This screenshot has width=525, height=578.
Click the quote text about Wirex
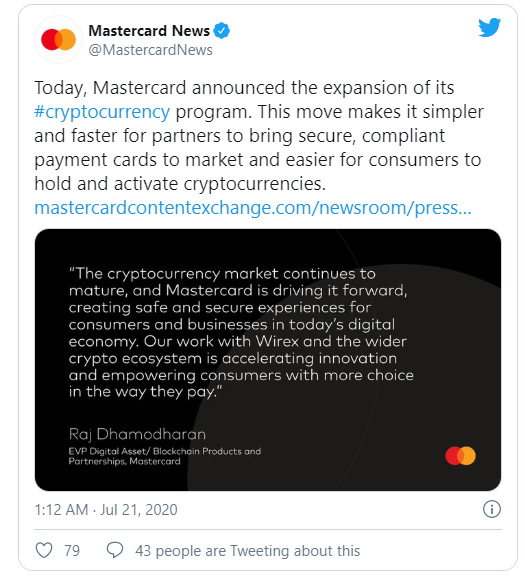tap(241, 332)
